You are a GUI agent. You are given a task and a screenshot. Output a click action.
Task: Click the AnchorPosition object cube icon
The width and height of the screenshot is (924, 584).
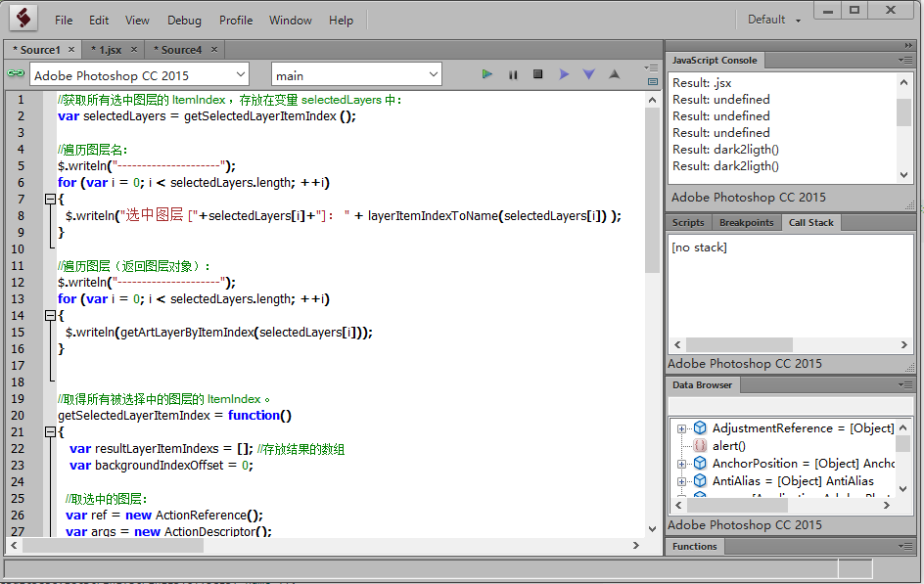coord(700,464)
